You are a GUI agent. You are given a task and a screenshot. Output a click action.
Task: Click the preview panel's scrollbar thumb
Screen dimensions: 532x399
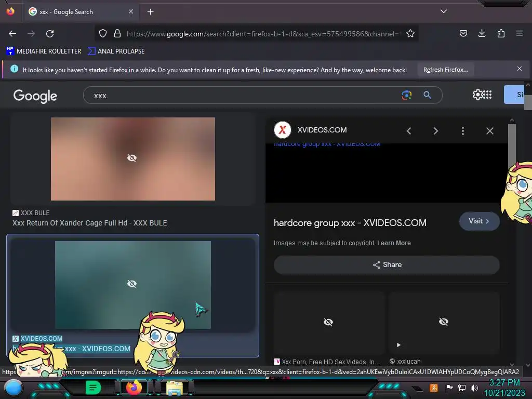[x=512, y=145]
